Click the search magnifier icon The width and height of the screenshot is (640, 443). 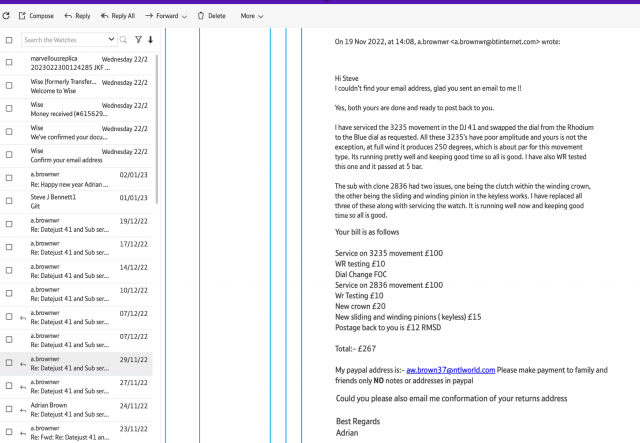click(x=124, y=40)
